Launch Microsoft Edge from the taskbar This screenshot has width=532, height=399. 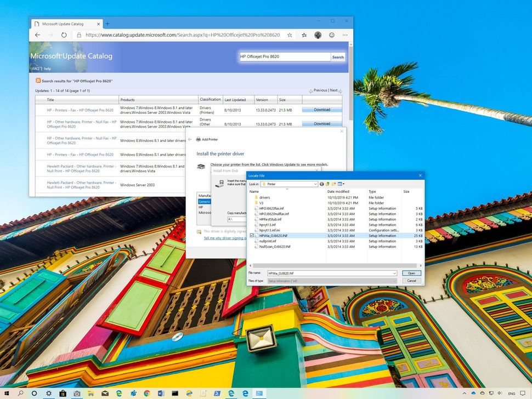coord(244,393)
